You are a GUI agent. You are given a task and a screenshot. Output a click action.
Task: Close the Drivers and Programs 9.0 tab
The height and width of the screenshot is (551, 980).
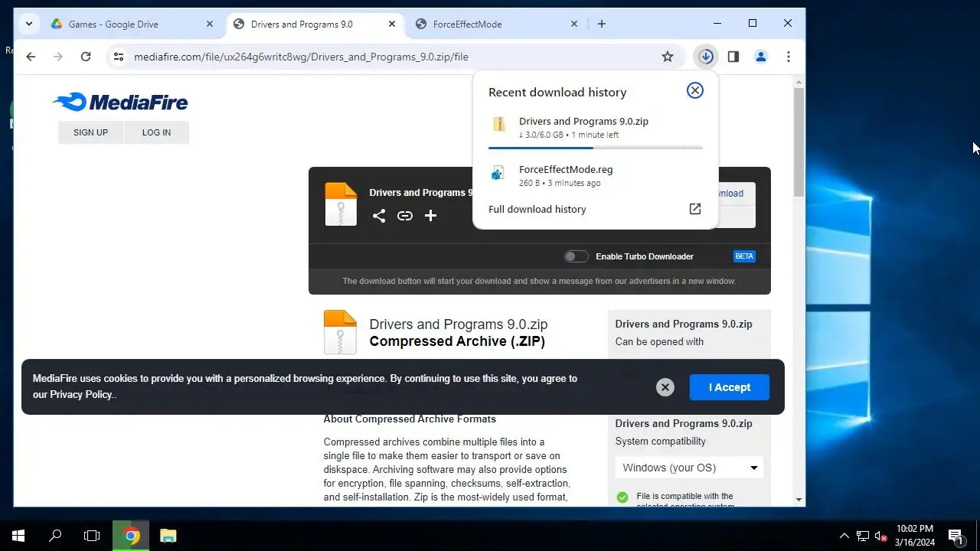392,24
